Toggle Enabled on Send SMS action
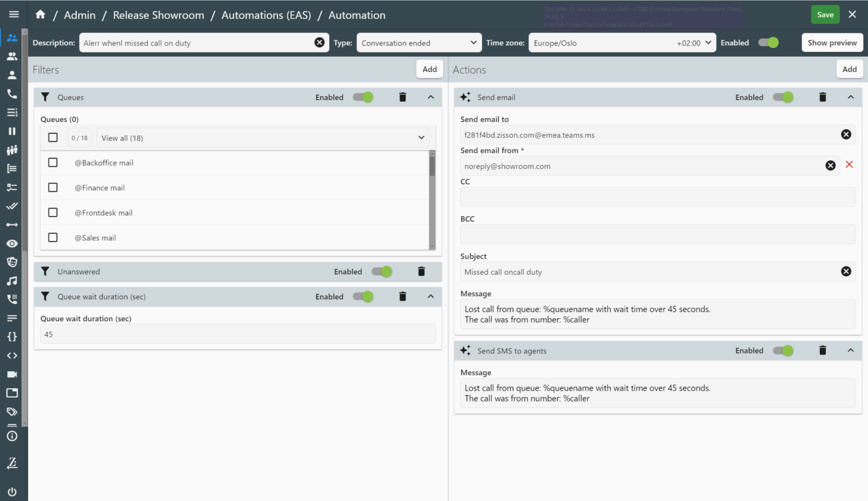Image resolution: width=868 pixels, height=501 pixels. tap(783, 350)
